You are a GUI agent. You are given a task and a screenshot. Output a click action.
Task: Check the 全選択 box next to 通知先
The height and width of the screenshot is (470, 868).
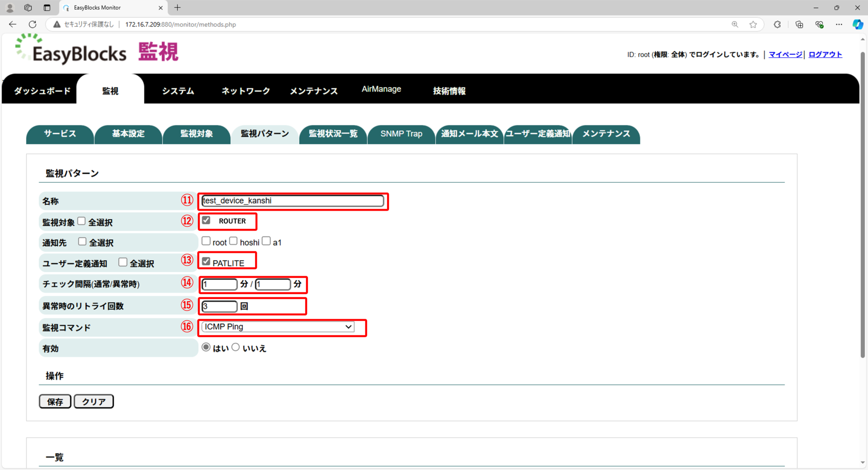coord(82,241)
